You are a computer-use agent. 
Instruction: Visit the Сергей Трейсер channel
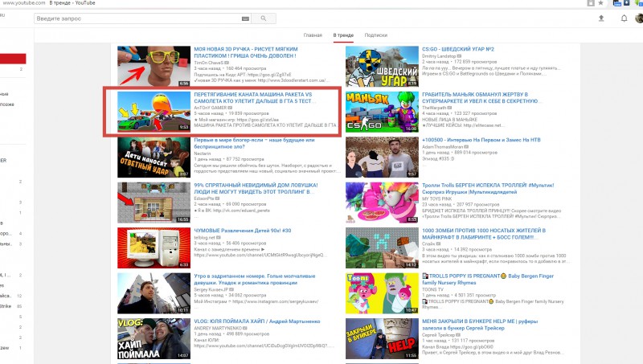pyautogui.click(x=438, y=334)
